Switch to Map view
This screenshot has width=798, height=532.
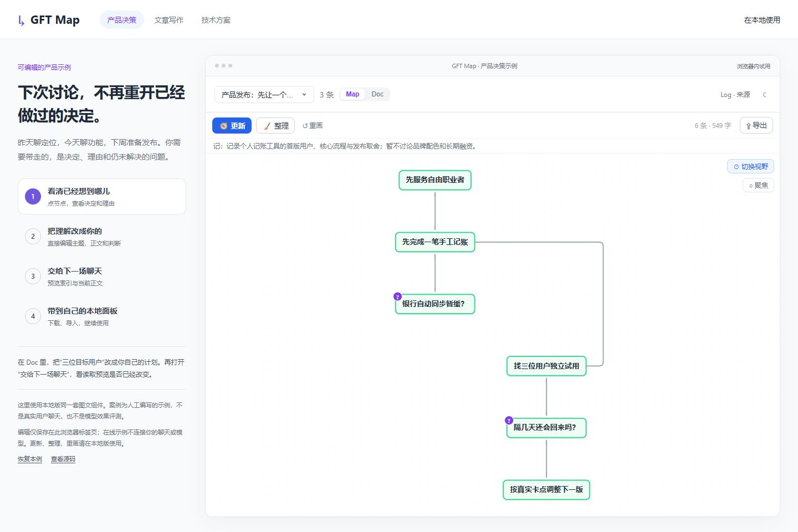352,94
